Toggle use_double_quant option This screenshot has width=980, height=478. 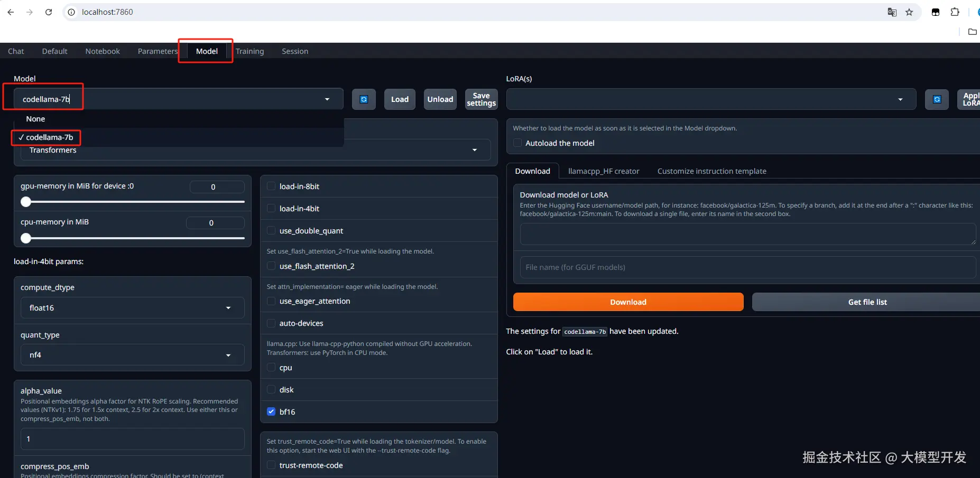pyautogui.click(x=271, y=231)
